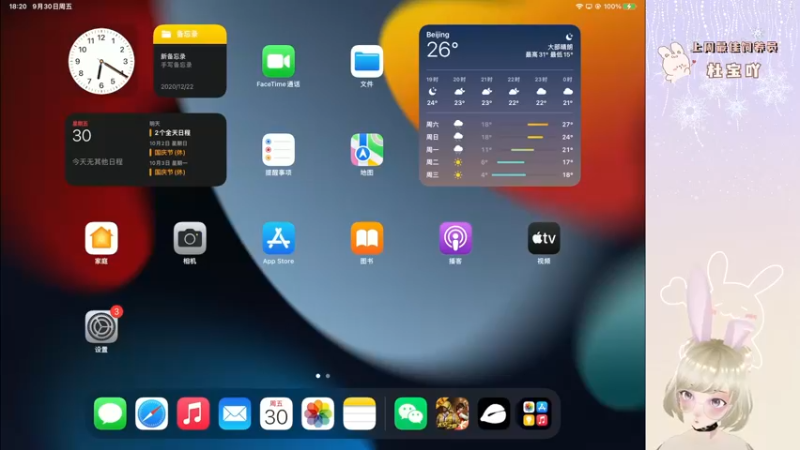Tap the 周六 forecast row
This screenshot has height=450, width=800.
click(499, 124)
